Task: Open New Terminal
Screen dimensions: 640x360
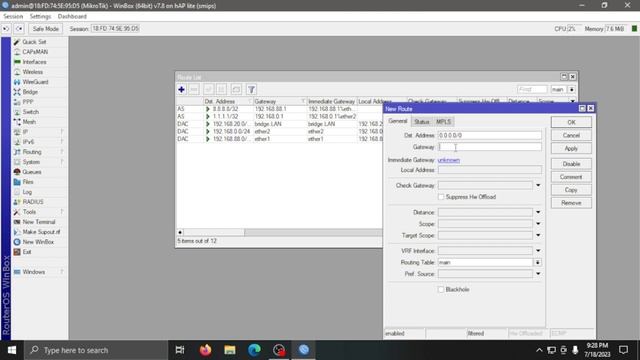Action: click(x=38, y=222)
